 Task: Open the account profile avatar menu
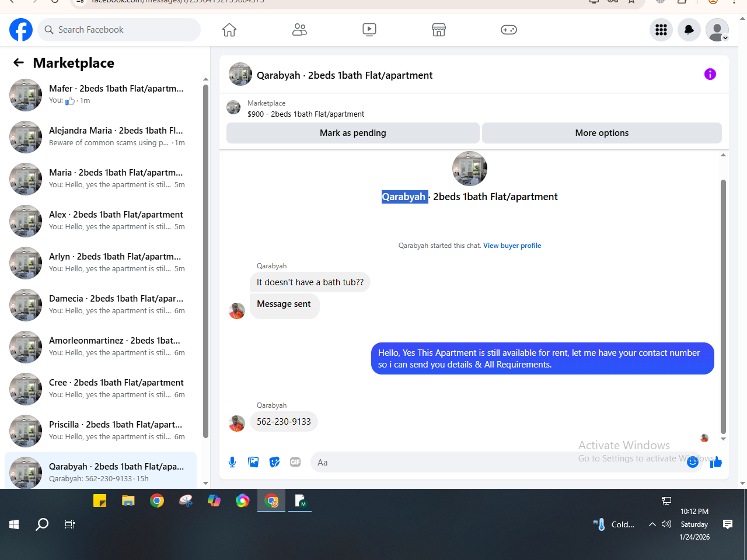pos(717,30)
